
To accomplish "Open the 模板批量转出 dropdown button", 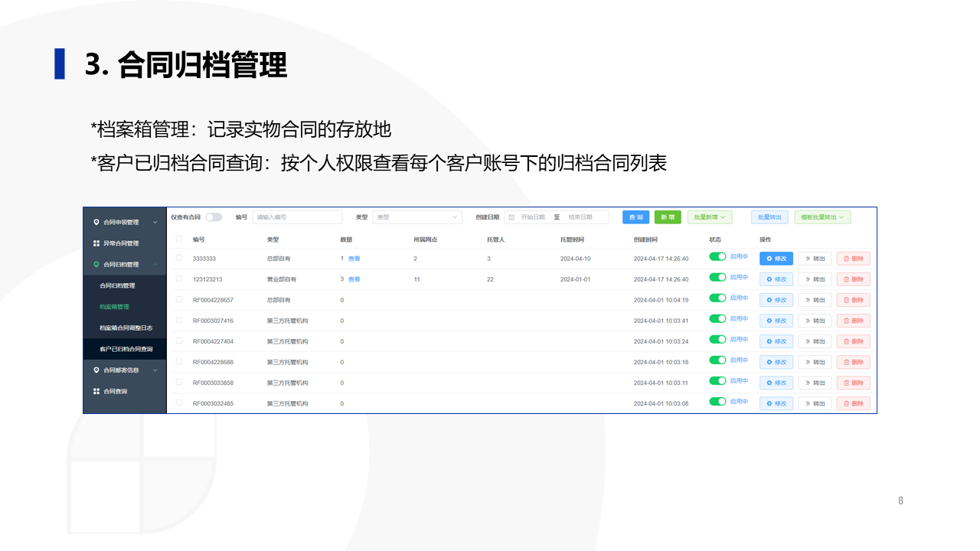I will tap(822, 217).
